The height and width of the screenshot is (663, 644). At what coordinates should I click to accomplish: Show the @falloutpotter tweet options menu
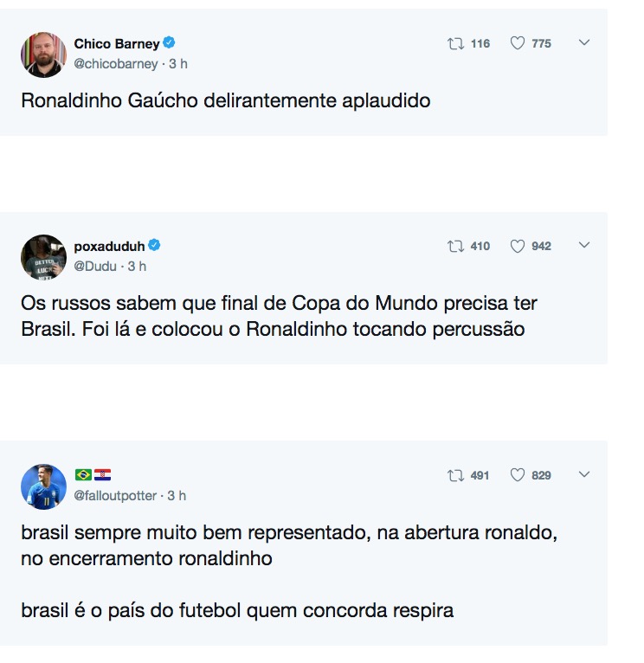coord(584,474)
